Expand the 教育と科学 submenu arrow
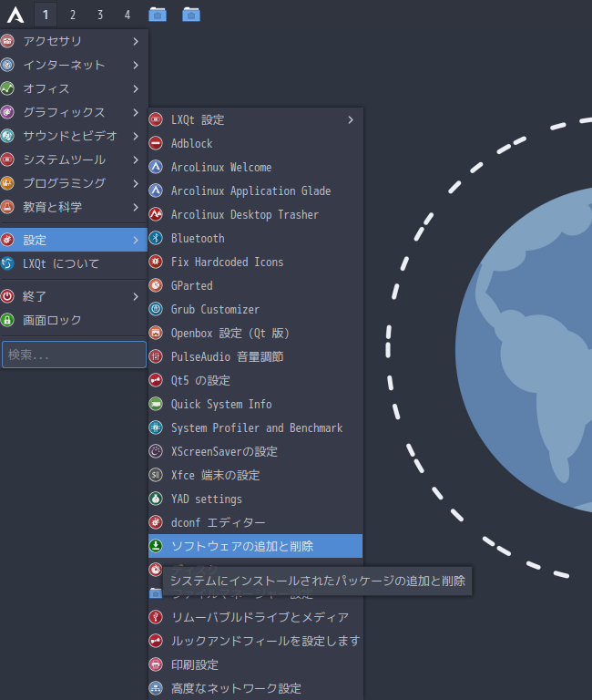Viewport: 592px width, 700px height. (136, 207)
